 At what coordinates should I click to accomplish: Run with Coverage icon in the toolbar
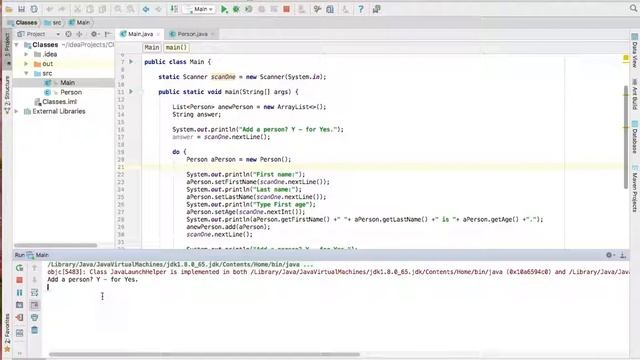click(x=249, y=9)
